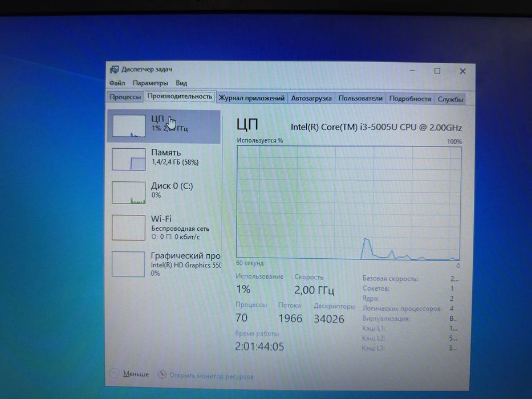532x399 pixels.
Task: Open the Вид menu
Action: click(x=181, y=83)
